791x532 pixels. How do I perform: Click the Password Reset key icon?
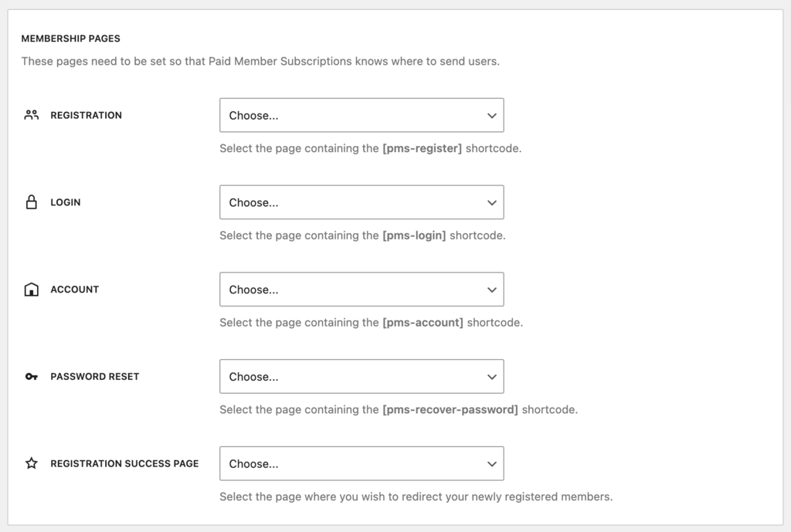(x=31, y=376)
